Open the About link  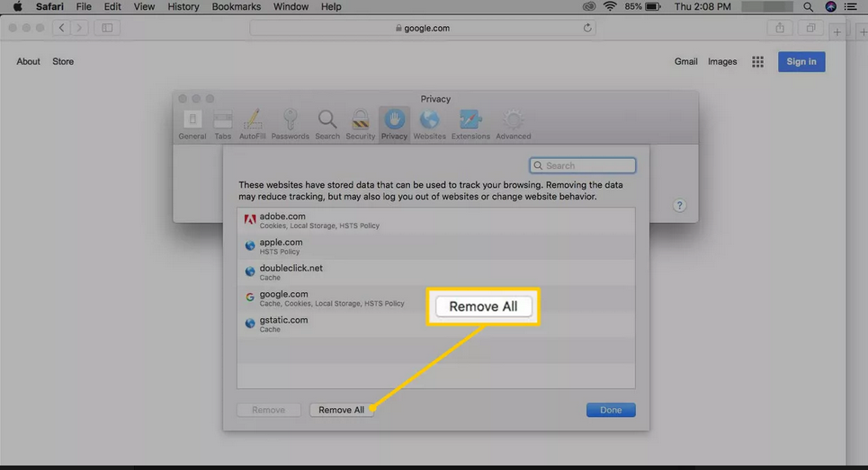28,61
